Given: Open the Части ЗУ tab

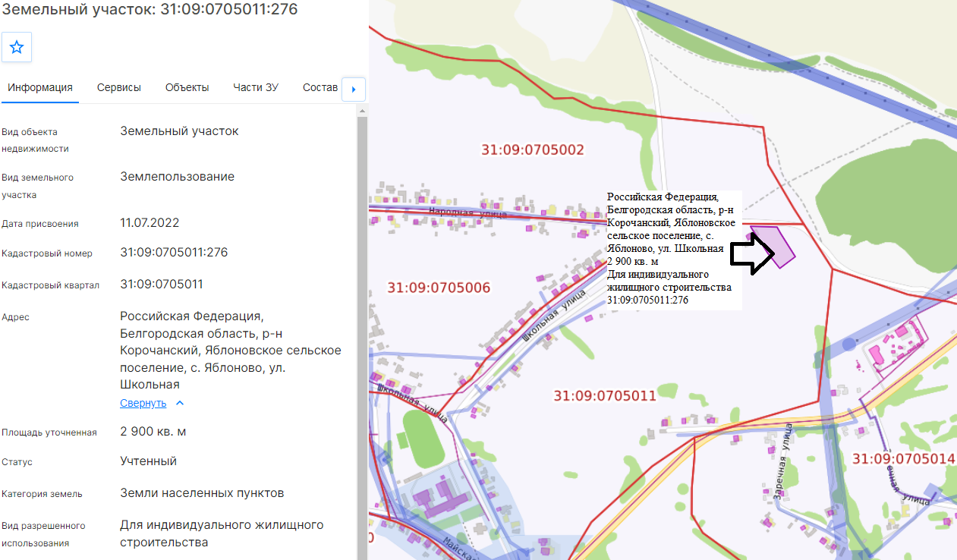Looking at the screenshot, I should tap(256, 87).
